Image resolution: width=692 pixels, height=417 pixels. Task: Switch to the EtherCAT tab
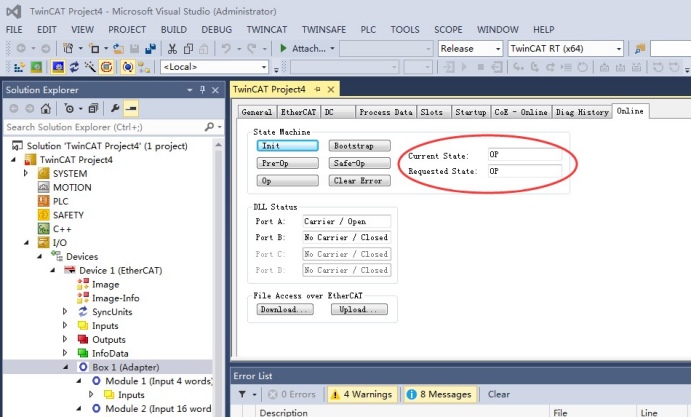[x=298, y=112]
